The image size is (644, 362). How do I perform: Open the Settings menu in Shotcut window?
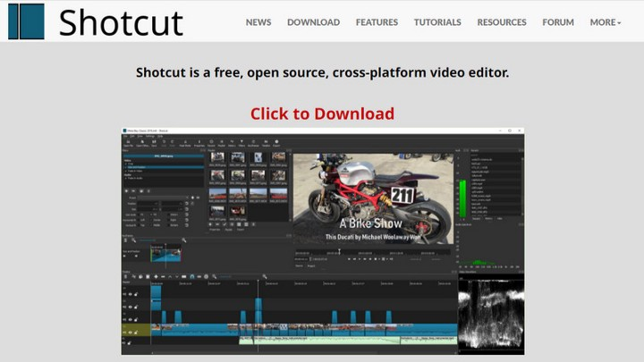[x=150, y=136]
